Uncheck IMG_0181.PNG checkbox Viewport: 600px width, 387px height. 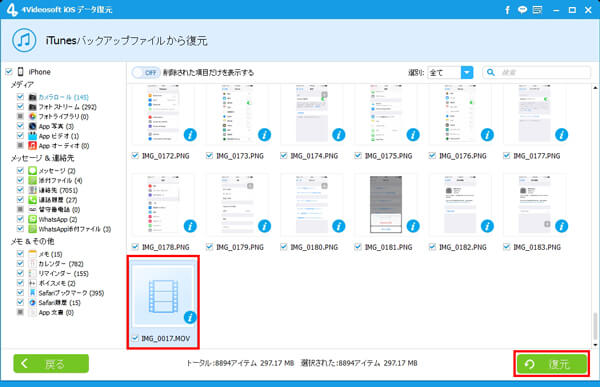click(358, 247)
